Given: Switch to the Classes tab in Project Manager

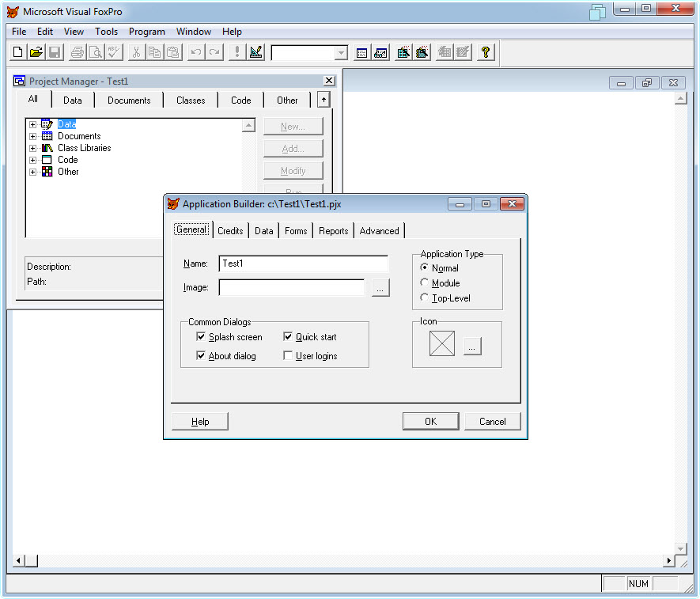Looking at the screenshot, I should coord(191,100).
